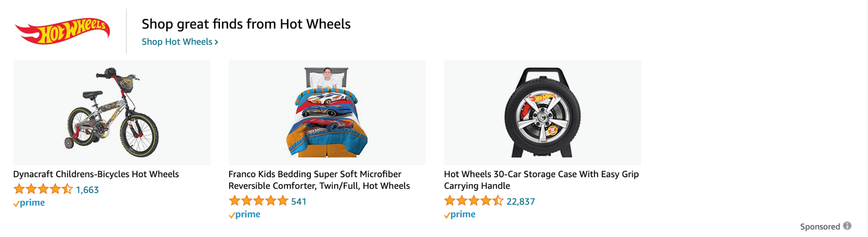
Task: Click the star rating under Dynacraft bicycle
Action: (43, 189)
